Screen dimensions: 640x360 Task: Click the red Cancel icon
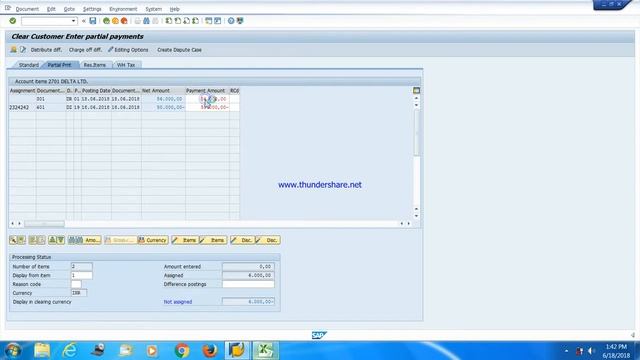124,21
